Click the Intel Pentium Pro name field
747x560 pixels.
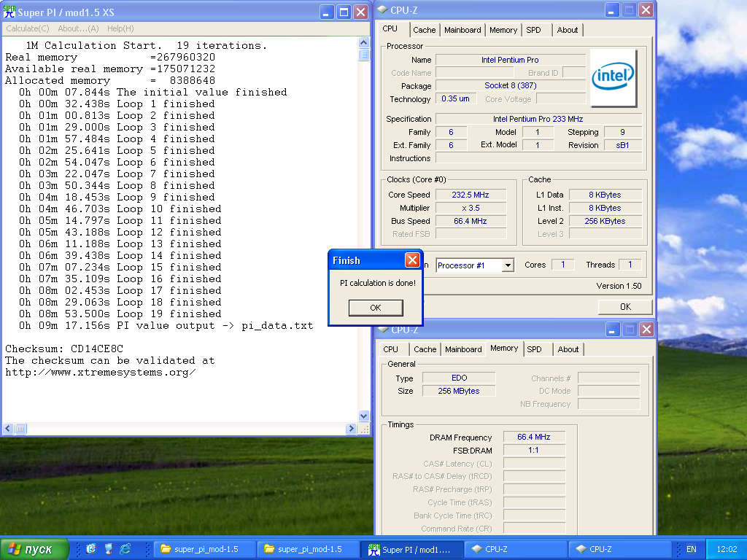[510, 60]
